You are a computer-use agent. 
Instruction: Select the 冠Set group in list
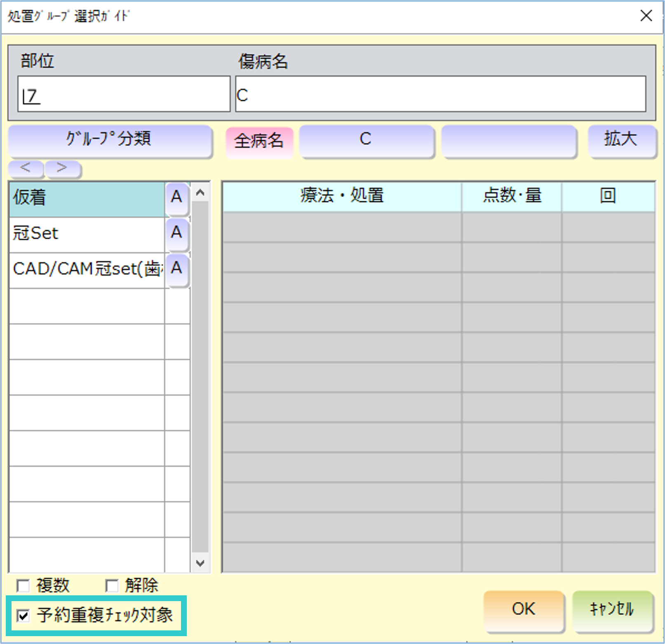coord(87,234)
